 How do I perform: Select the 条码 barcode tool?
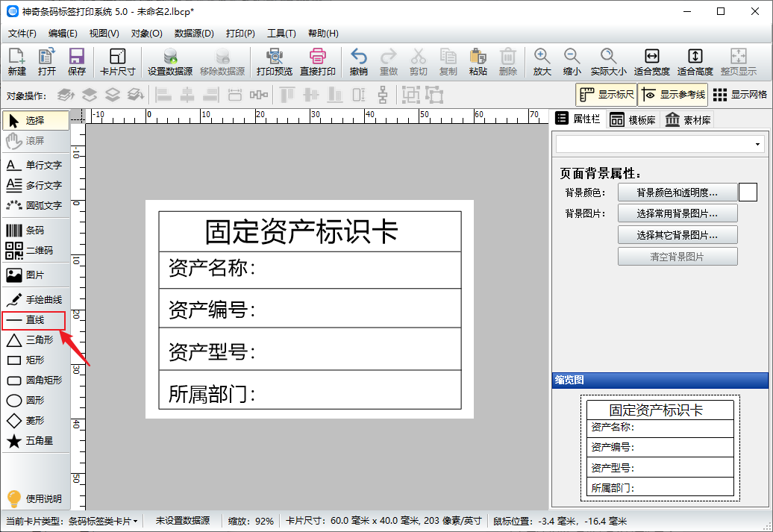pyautogui.click(x=35, y=231)
